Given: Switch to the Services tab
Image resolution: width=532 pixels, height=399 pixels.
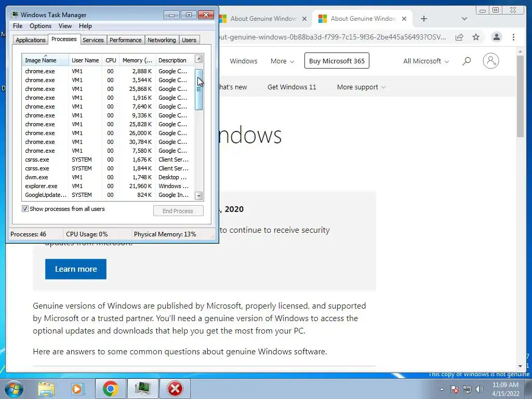Looking at the screenshot, I should (94, 40).
